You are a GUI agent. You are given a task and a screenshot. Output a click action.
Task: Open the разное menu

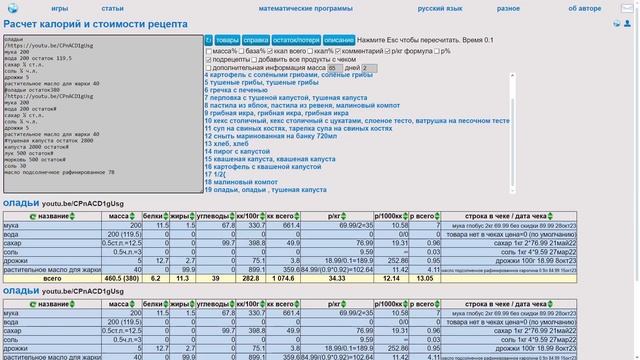click(508, 9)
